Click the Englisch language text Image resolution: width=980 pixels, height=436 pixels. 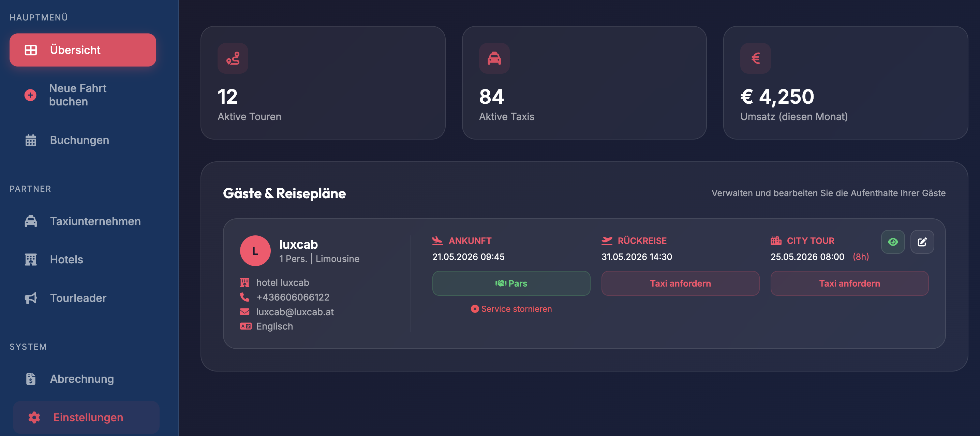(x=275, y=326)
